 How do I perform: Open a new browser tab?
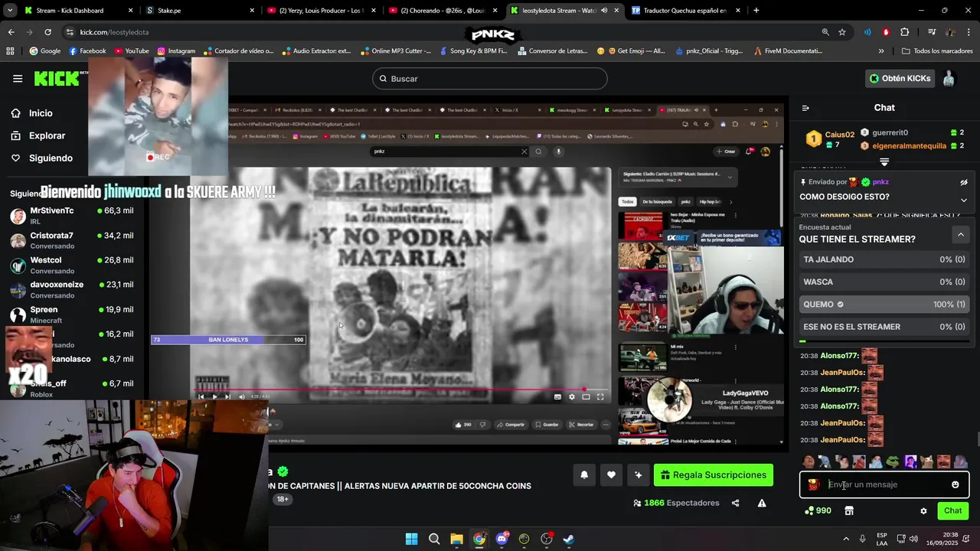coord(756,11)
